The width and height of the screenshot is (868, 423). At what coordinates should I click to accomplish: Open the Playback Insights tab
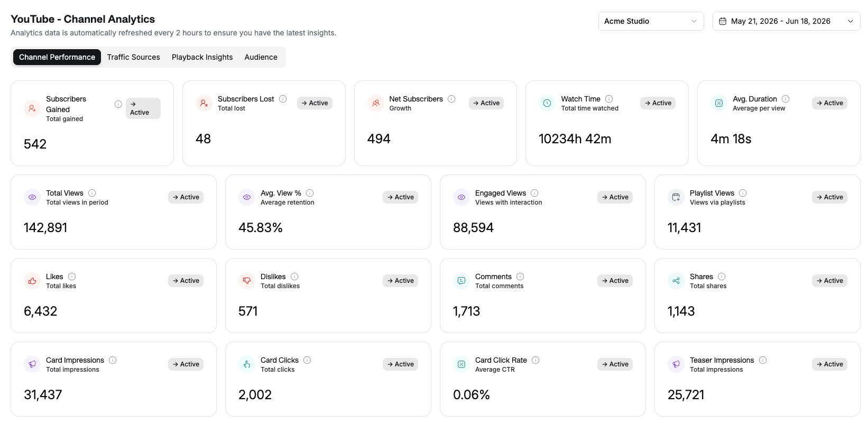[202, 57]
